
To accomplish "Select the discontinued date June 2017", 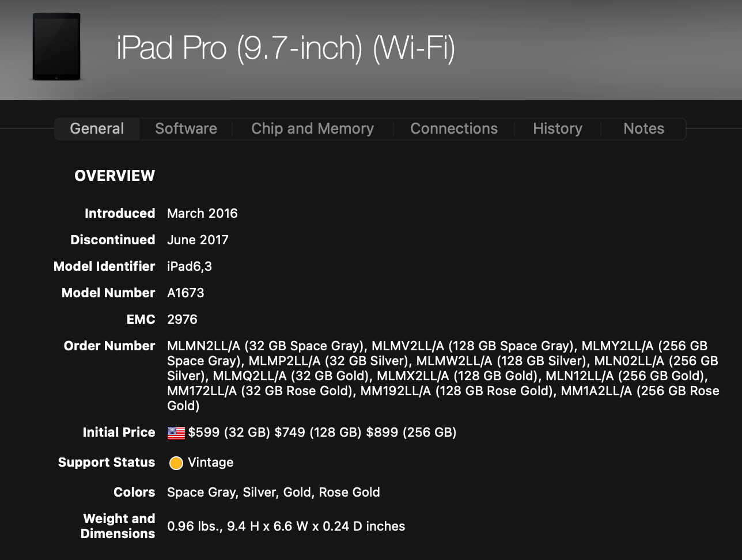I will coord(198,240).
